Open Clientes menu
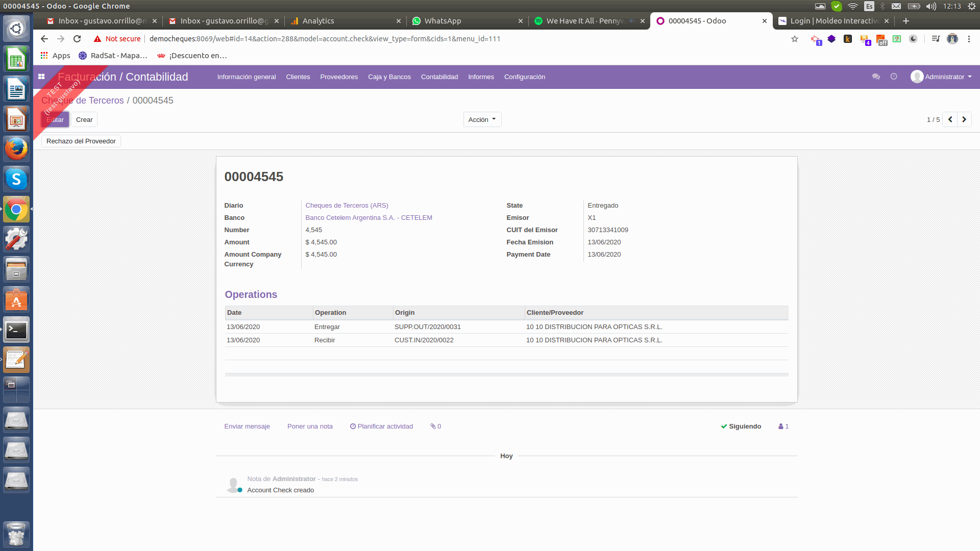 pos(298,77)
